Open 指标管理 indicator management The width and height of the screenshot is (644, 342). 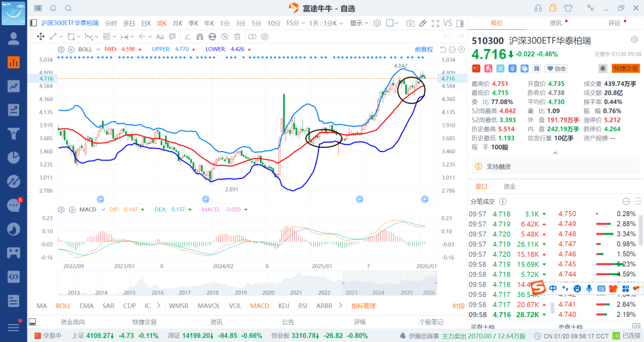click(x=364, y=306)
